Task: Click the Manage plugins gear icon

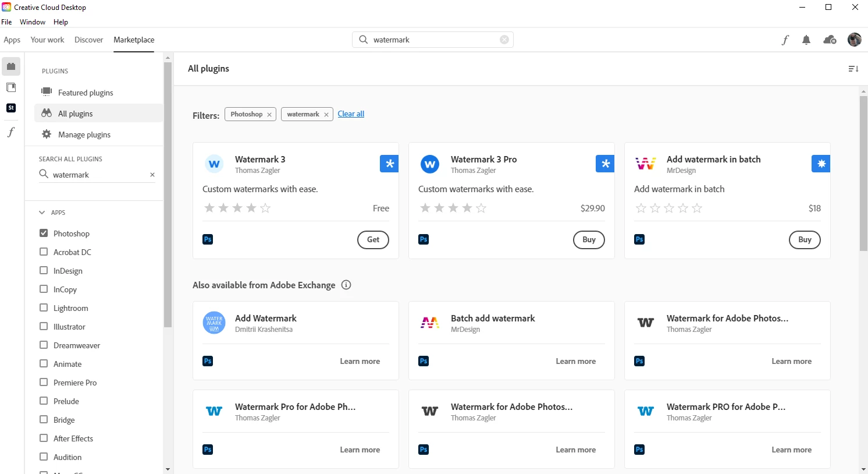Action: [47, 135]
